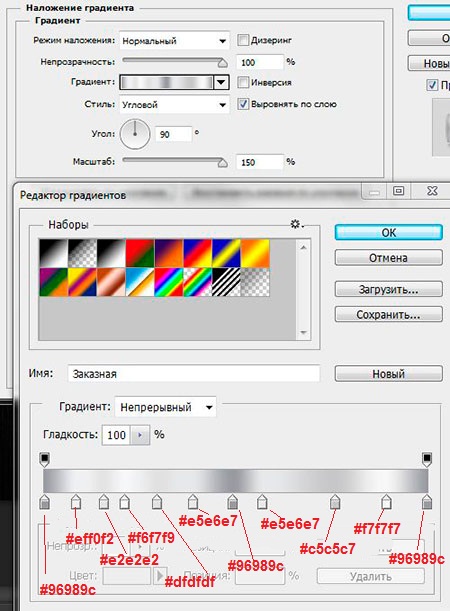Select the third preset, black to white

111,253
